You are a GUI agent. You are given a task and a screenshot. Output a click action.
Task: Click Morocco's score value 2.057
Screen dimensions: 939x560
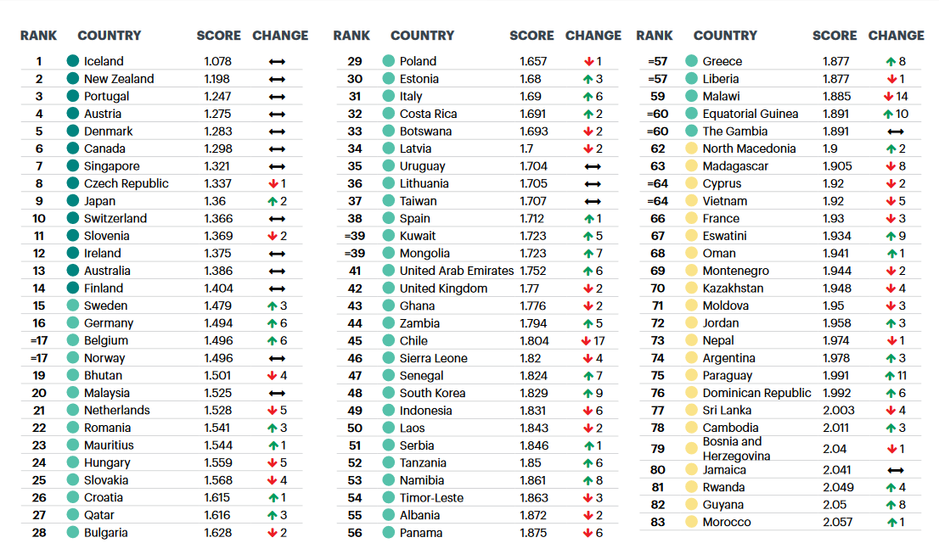(x=837, y=522)
